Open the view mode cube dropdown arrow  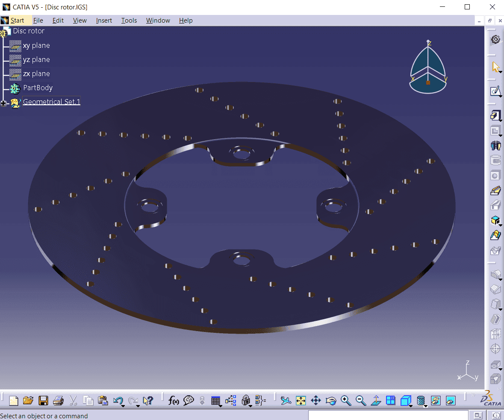[410, 405]
